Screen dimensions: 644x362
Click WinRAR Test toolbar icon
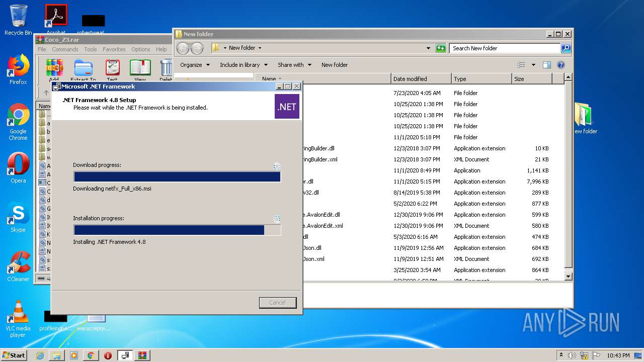coord(112,70)
